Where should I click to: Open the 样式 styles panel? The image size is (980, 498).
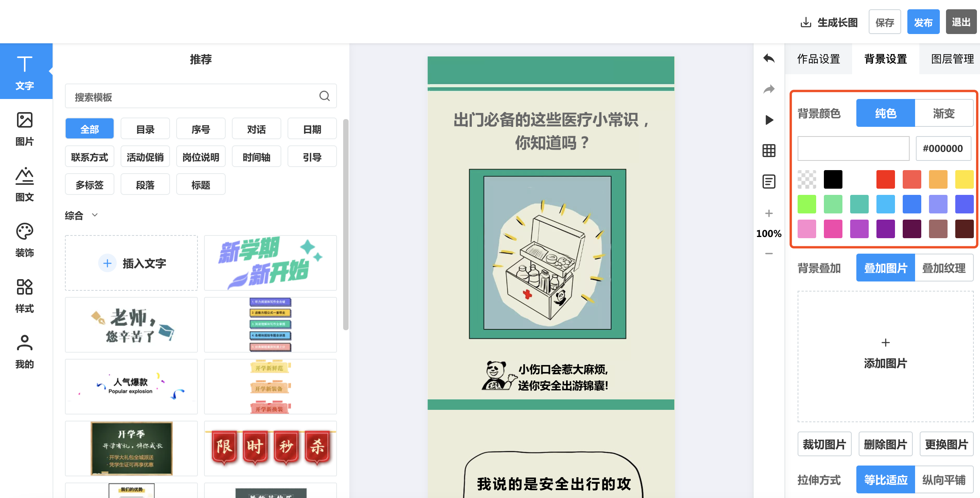click(25, 296)
